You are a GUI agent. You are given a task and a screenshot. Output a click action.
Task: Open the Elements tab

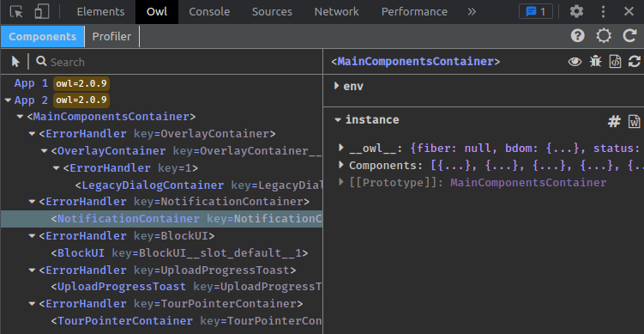tap(100, 12)
